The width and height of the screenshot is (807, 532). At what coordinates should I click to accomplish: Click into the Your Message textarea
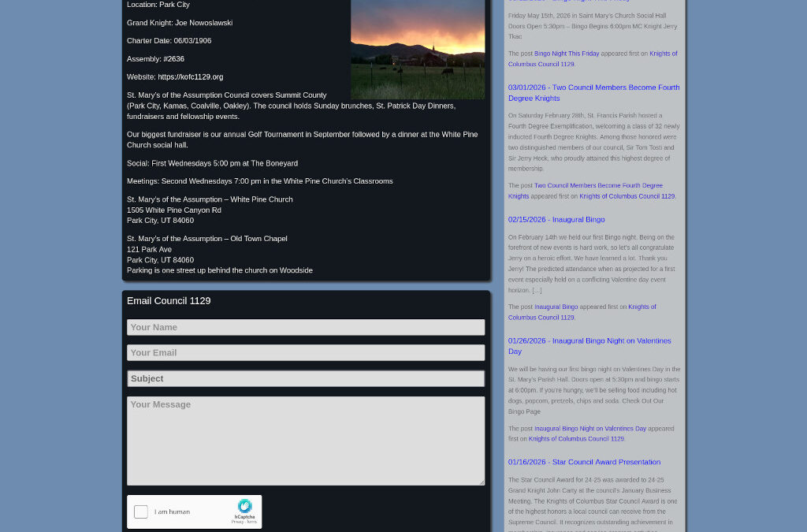click(x=306, y=441)
